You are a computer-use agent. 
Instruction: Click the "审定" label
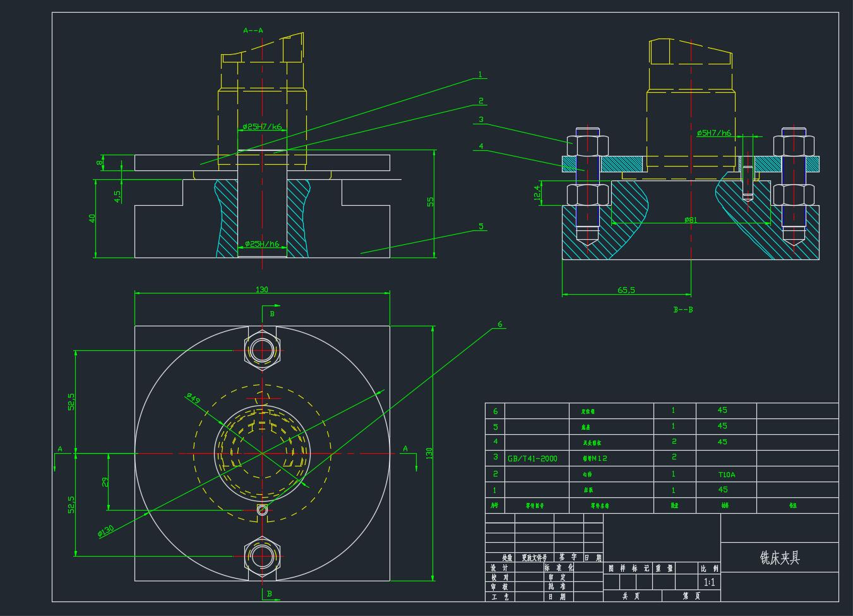coord(558,577)
